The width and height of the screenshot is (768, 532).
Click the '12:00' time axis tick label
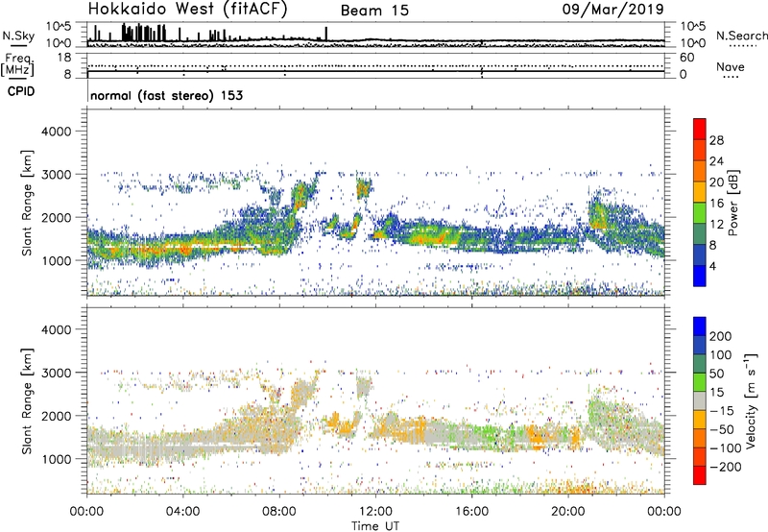click(x=375, y=512)
